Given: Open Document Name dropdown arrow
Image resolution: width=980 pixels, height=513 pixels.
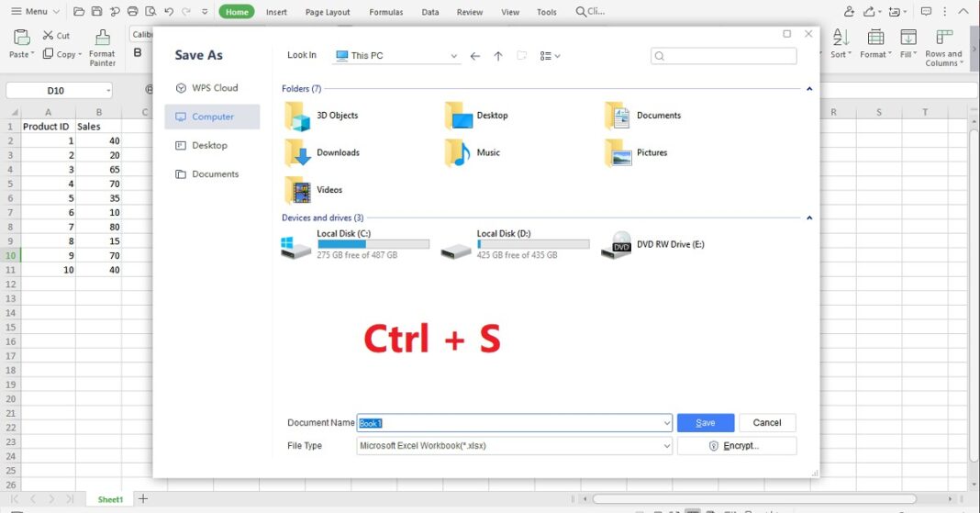Looking at the screenshot, I should (666, 423).
